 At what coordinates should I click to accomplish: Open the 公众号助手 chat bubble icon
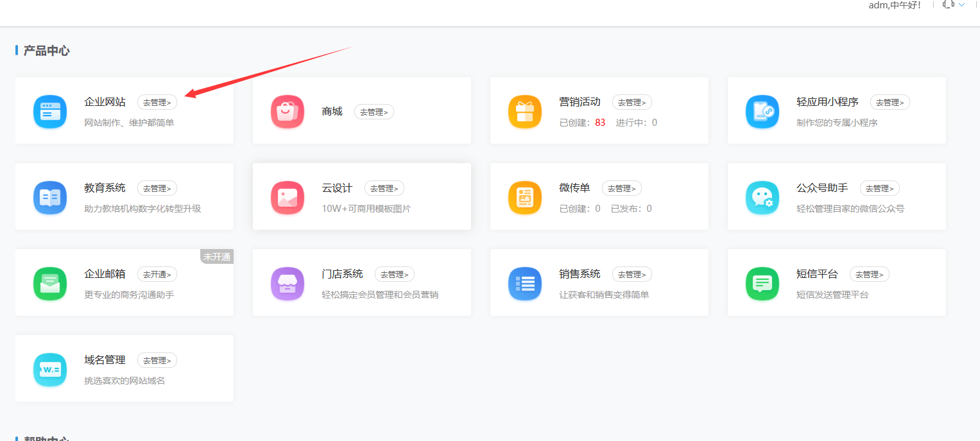tap(762, 197)
